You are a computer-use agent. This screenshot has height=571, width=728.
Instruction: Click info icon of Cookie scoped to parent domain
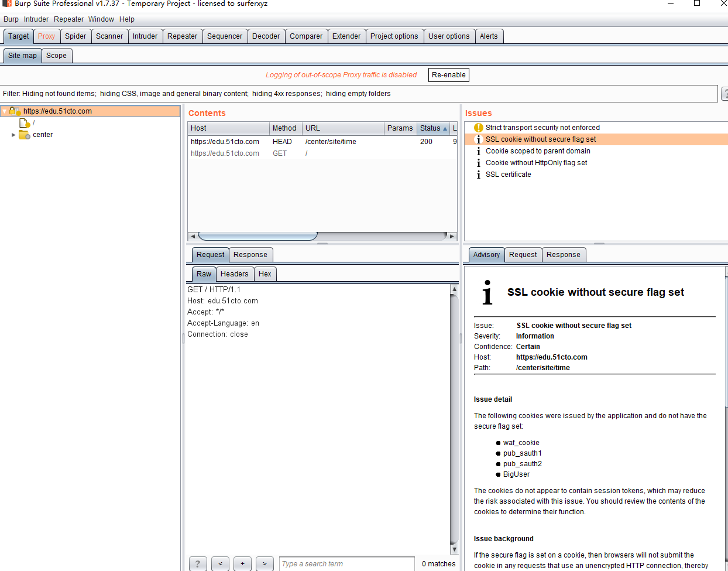point(479,151)
